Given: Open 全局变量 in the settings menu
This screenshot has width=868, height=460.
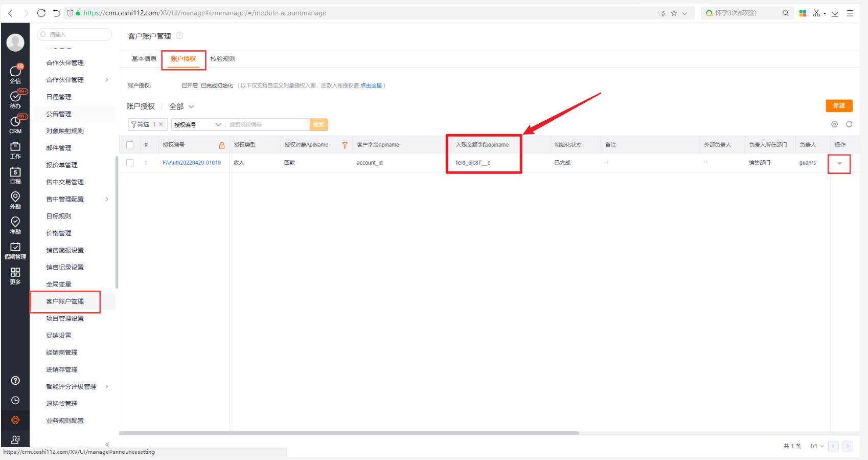Looking at the screenshot, I should (x=59, y=284).
